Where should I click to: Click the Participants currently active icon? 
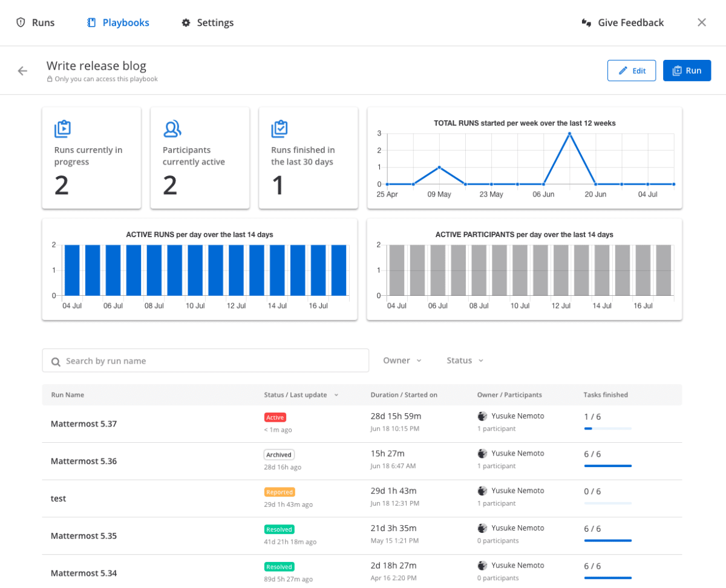click(172, 128)
